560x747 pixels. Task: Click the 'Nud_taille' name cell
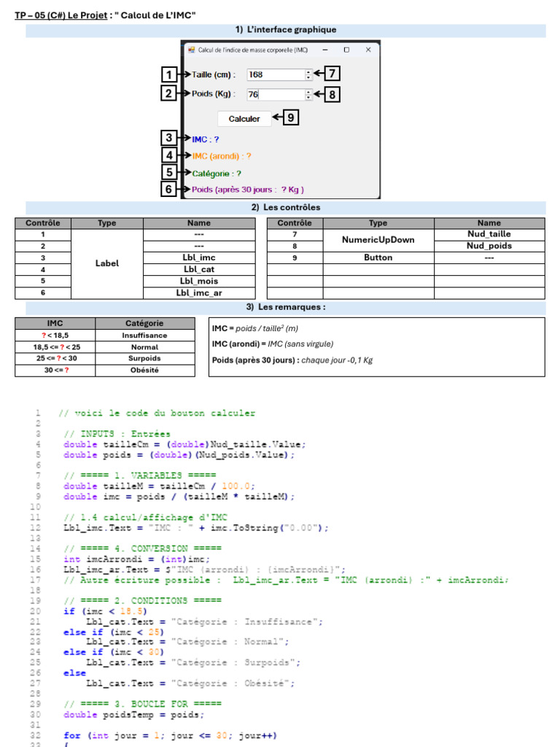[x=489, y=234]
